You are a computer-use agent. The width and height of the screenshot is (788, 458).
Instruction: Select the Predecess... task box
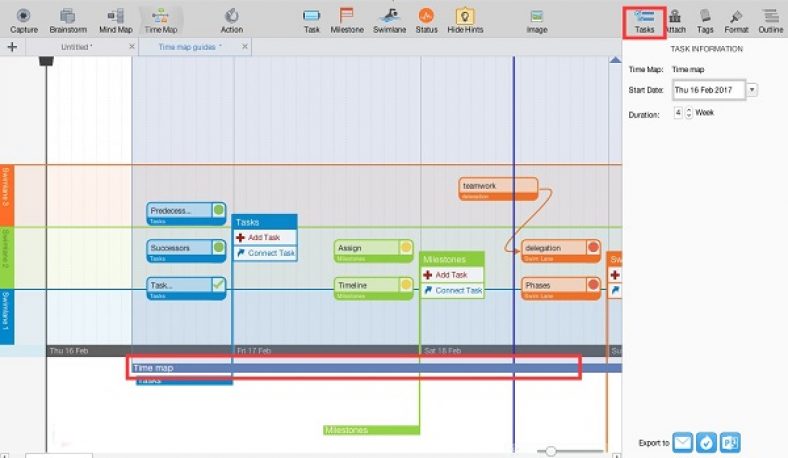click(186, 213)
